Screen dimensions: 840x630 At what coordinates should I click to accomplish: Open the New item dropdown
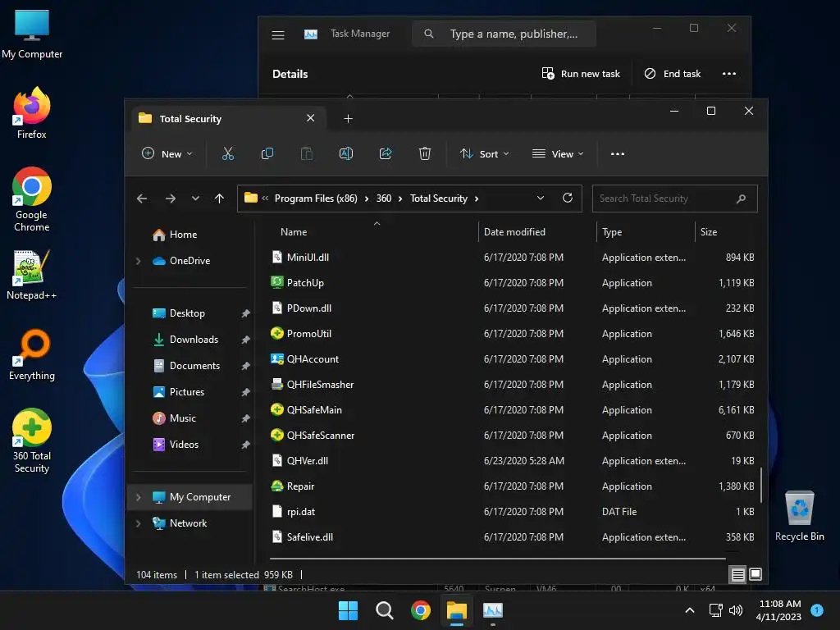167,153
